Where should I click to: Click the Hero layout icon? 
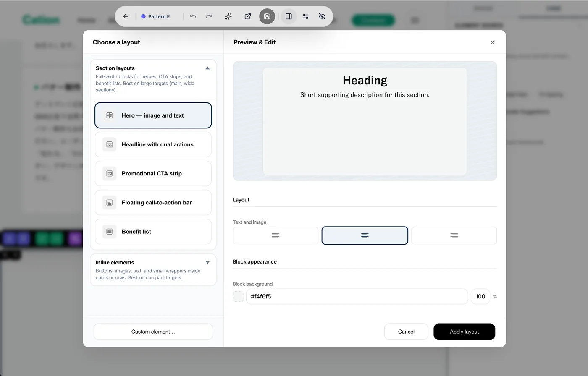(110, 115)
